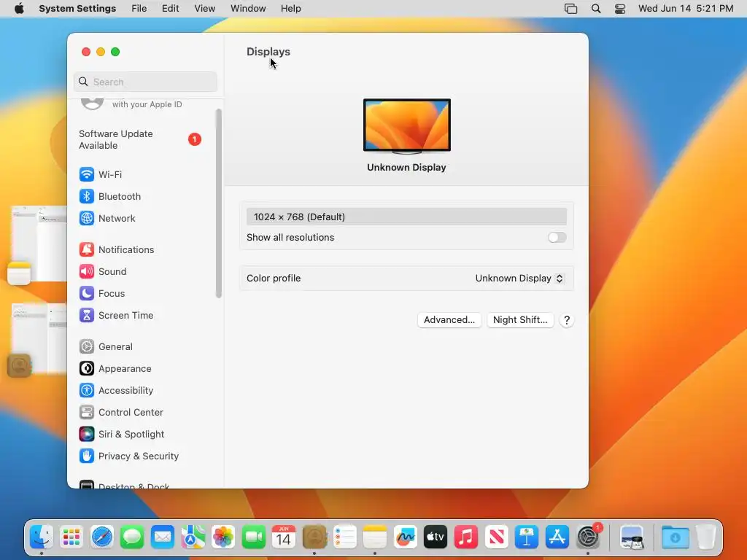Open News from the Dock
The image size is (747, 560).
(x=496, y=537)
